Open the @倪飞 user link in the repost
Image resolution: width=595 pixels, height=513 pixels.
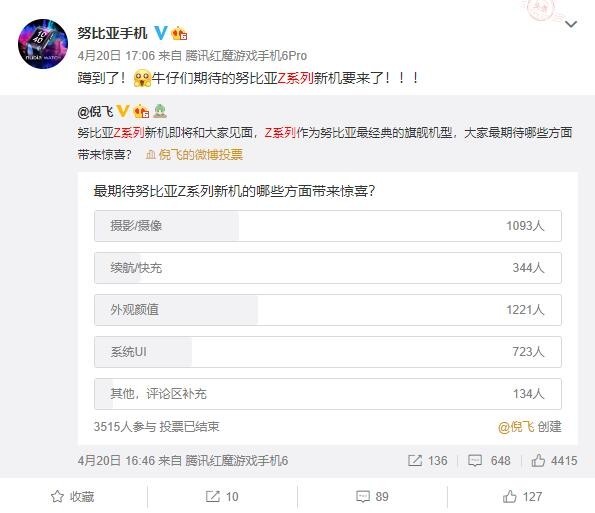pyautogui.click(x=95, y=112)
